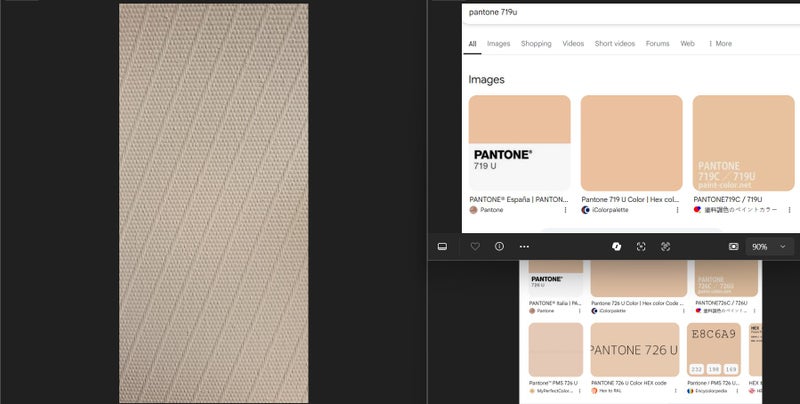Click the Pantone favicon under the España result

[x=473, y=210]
